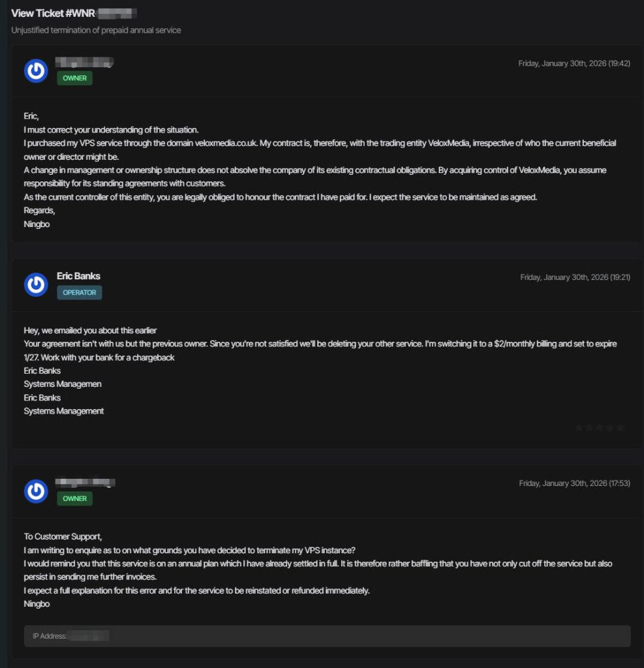
Task: Click the second rating star
Action: pyautogui.click(x=589, y=428)
